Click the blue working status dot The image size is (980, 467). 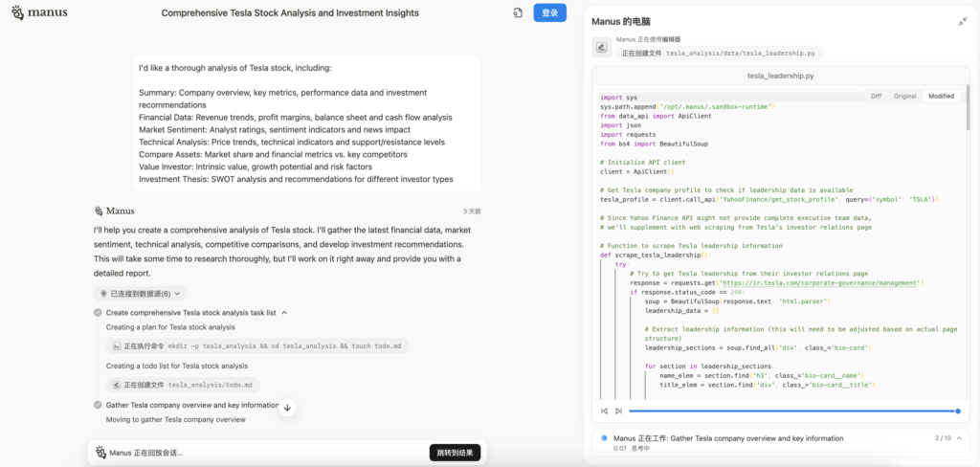(x=604, y=438)
